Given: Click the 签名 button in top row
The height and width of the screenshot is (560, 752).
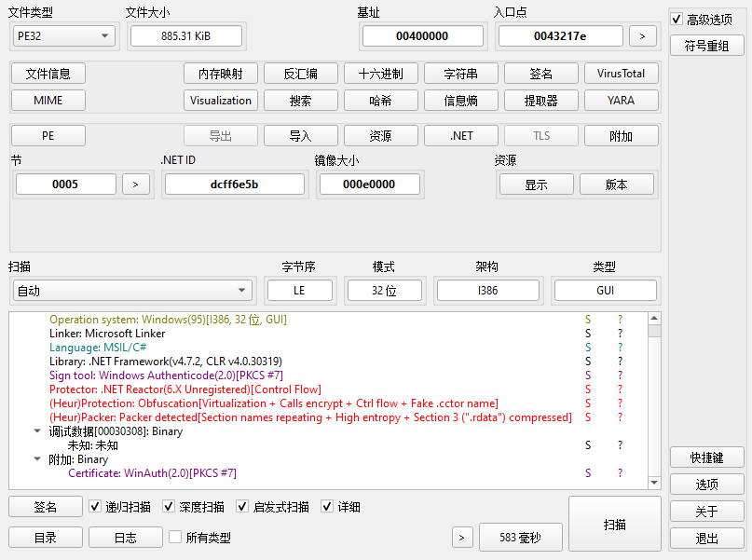Looking at the screenshot, I should click(541, 74).
